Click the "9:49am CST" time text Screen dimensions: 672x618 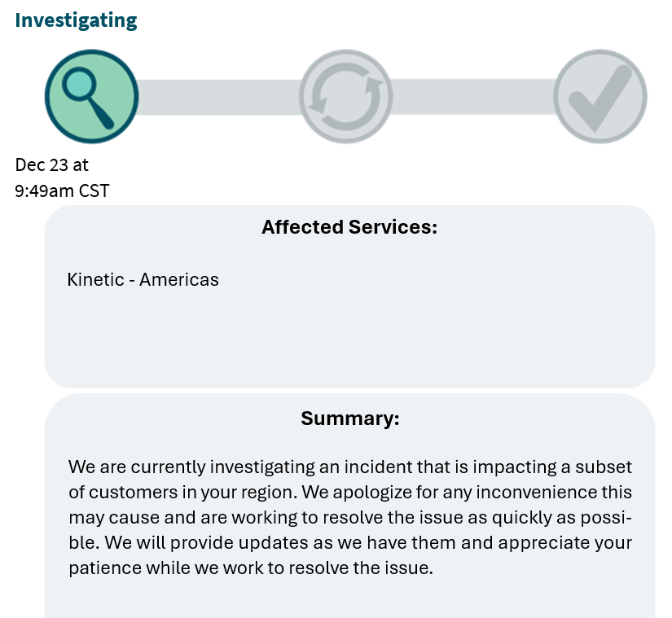tap(62, 191)
